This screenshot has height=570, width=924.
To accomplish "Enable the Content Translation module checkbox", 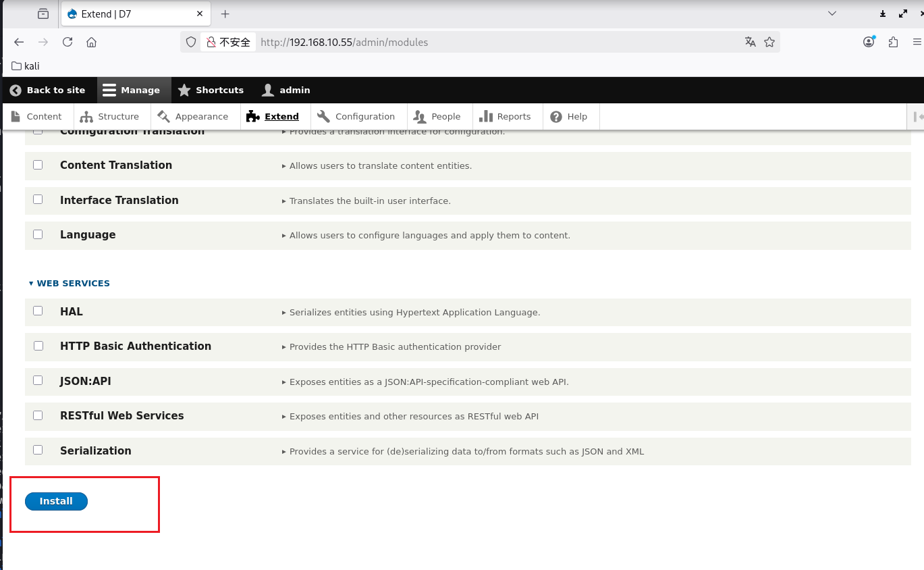I will [x=38, y=165].
